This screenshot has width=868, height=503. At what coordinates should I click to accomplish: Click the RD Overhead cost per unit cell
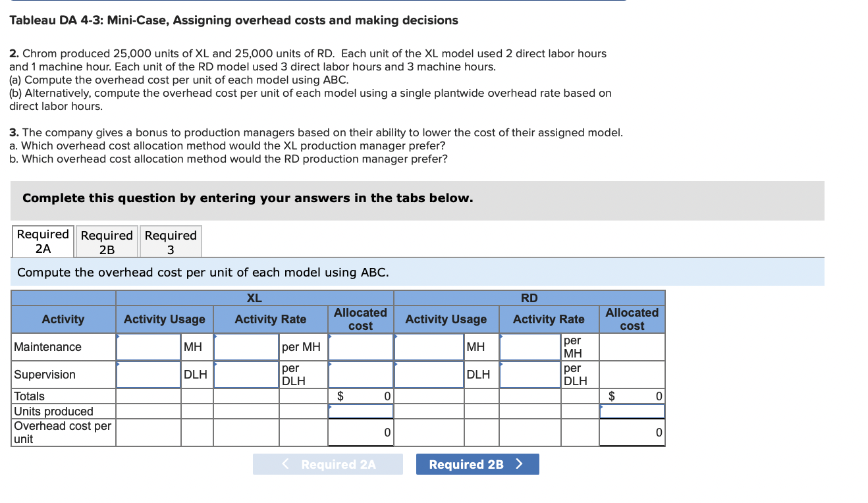631,432
